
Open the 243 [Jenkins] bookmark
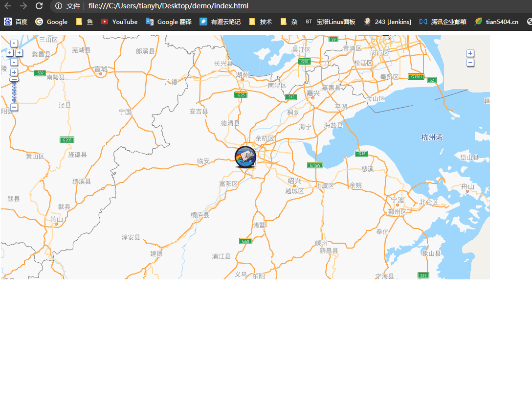387,22
